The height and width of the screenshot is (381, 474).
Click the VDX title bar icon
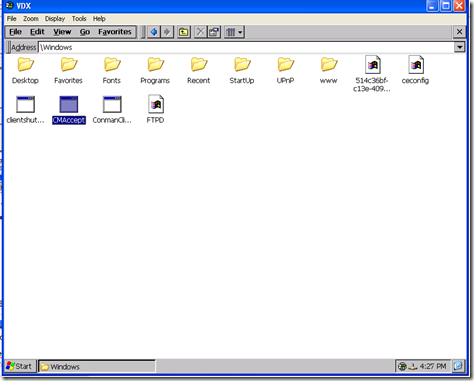tap(10, 5)
